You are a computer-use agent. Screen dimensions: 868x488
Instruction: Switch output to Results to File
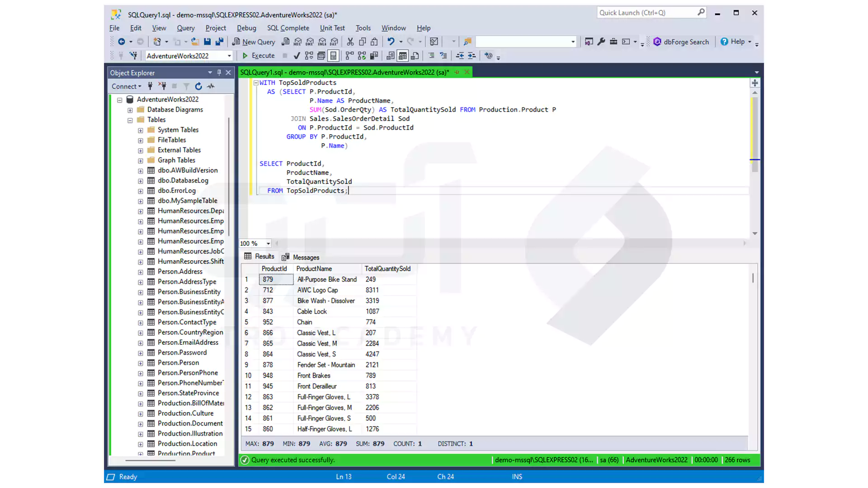415,56
